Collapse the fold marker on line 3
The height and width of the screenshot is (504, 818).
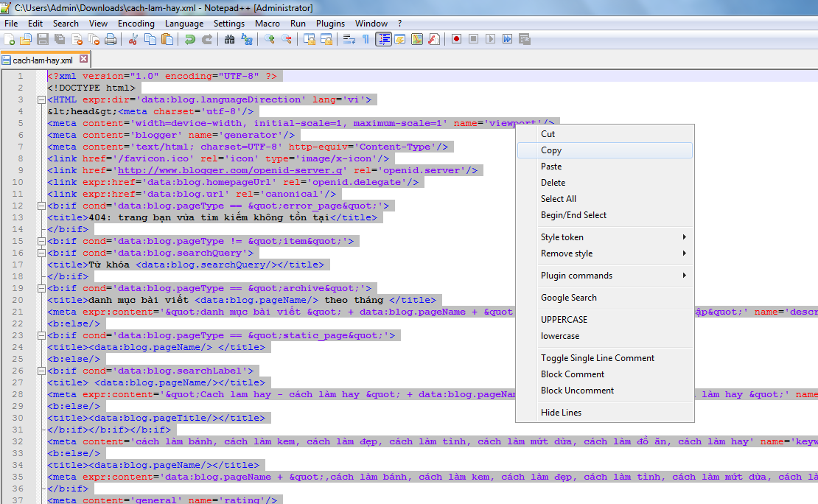41,99
